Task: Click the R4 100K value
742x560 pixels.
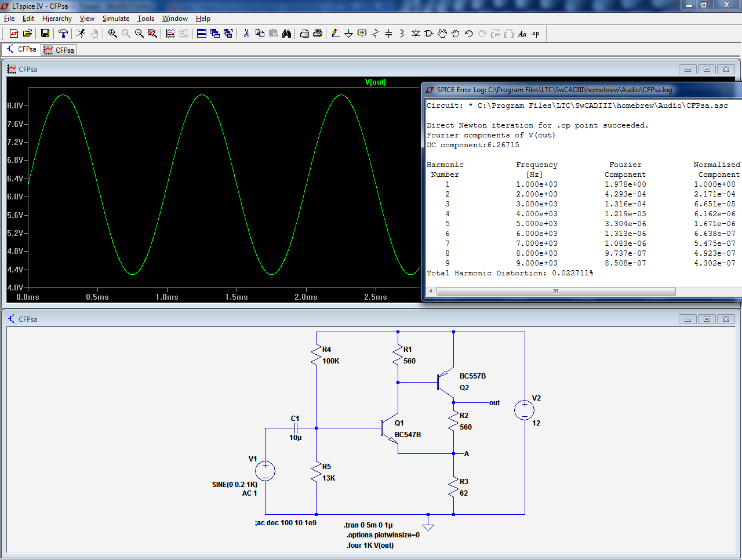Action: 331,361
